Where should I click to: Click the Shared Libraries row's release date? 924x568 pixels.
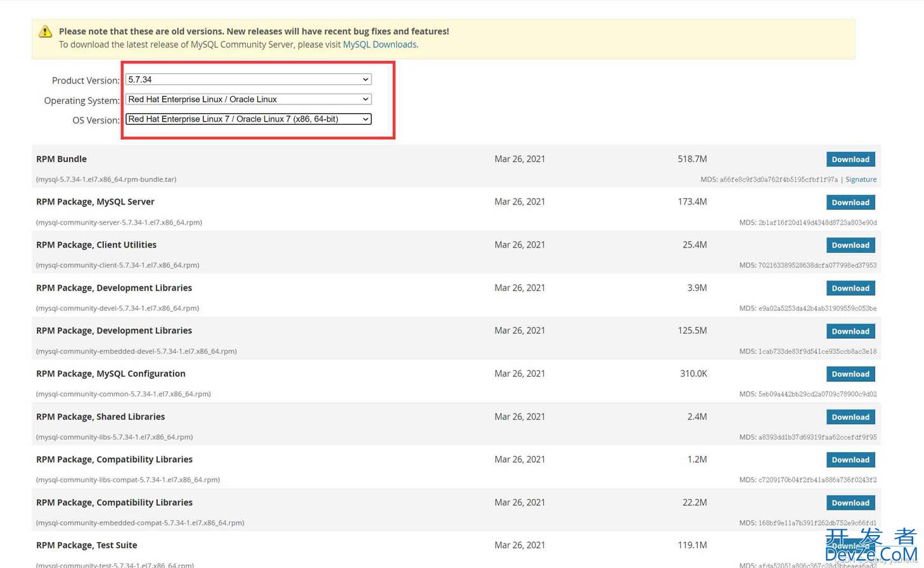point(520,417)
